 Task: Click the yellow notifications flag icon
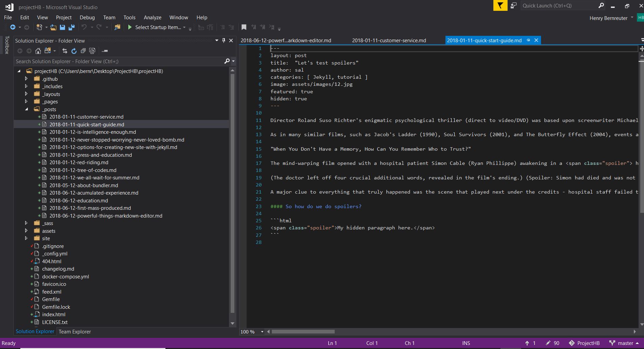pyautogui.click(x=500, y=6)
